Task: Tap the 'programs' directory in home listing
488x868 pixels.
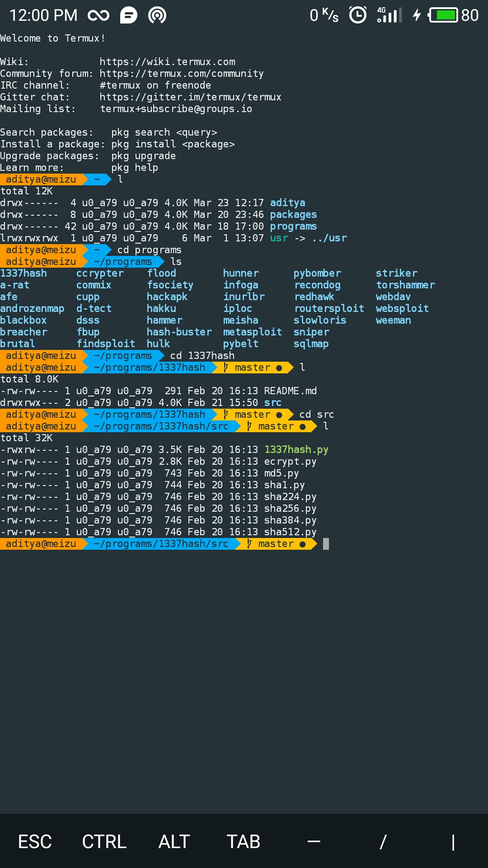Action: point(293,226)
